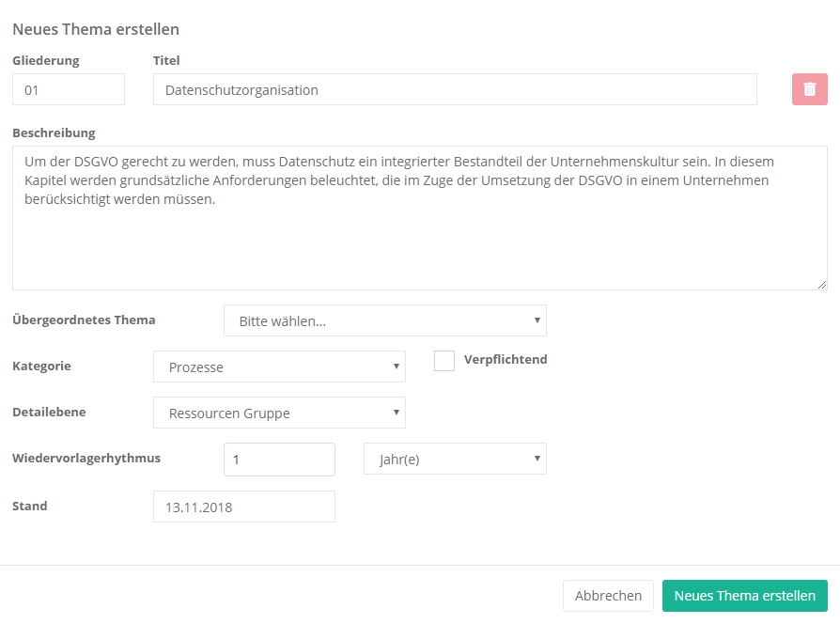Focus the Gliederung field containing 01
The height and width of the screenshot is (624, 840).
68,90
